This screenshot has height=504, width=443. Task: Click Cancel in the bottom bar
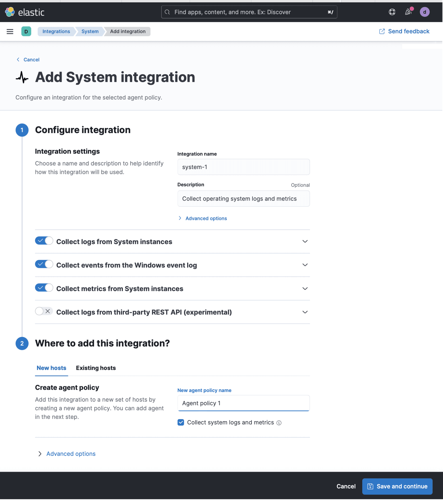tap(346, 486)
